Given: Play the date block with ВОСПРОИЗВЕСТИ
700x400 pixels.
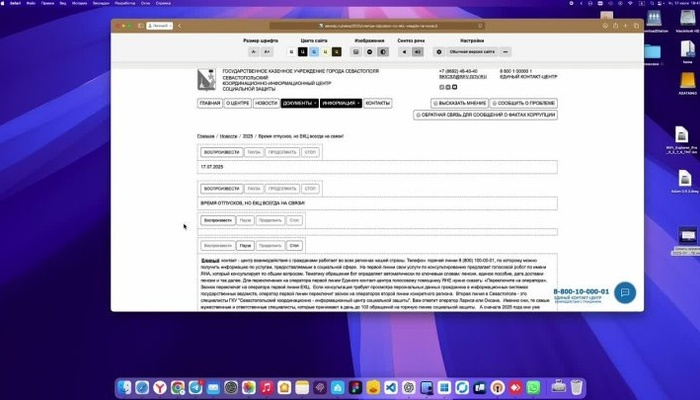Looking at the screenshot, I should coord(221,152).
